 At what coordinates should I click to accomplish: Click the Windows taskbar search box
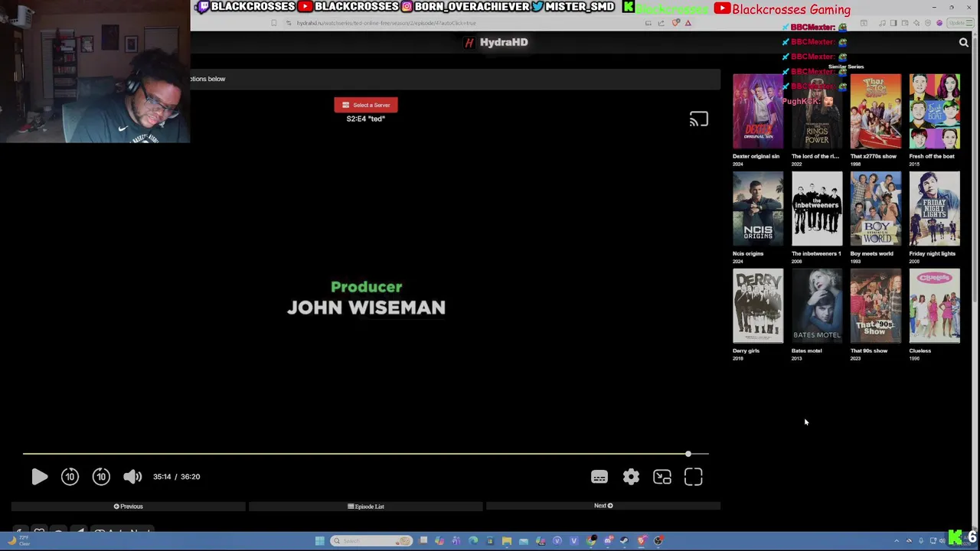[371, 541]
